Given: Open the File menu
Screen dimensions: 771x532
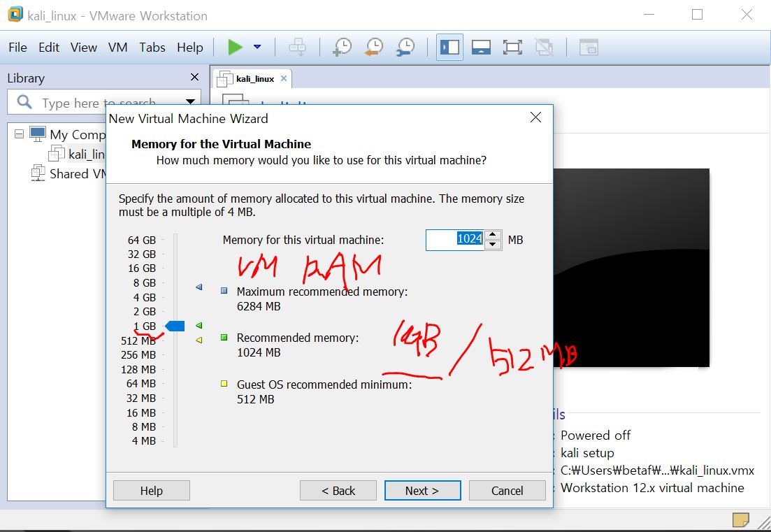Looking at the screenshot, I should pos(17,48).
